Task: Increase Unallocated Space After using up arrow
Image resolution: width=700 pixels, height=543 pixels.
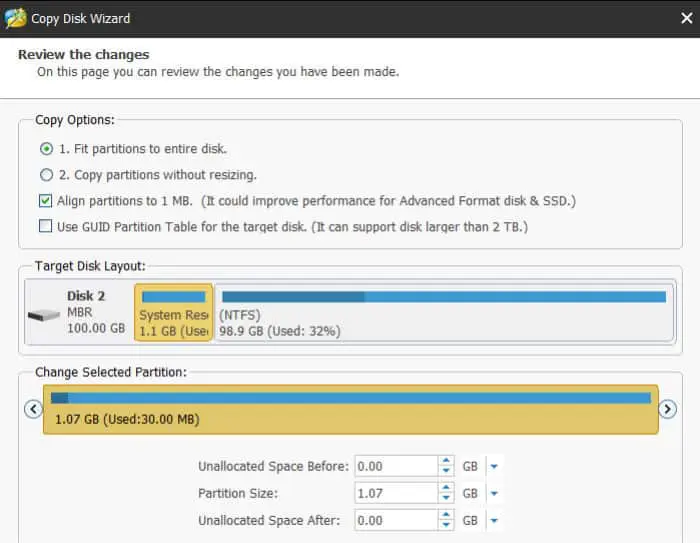Action: point(446,515)
